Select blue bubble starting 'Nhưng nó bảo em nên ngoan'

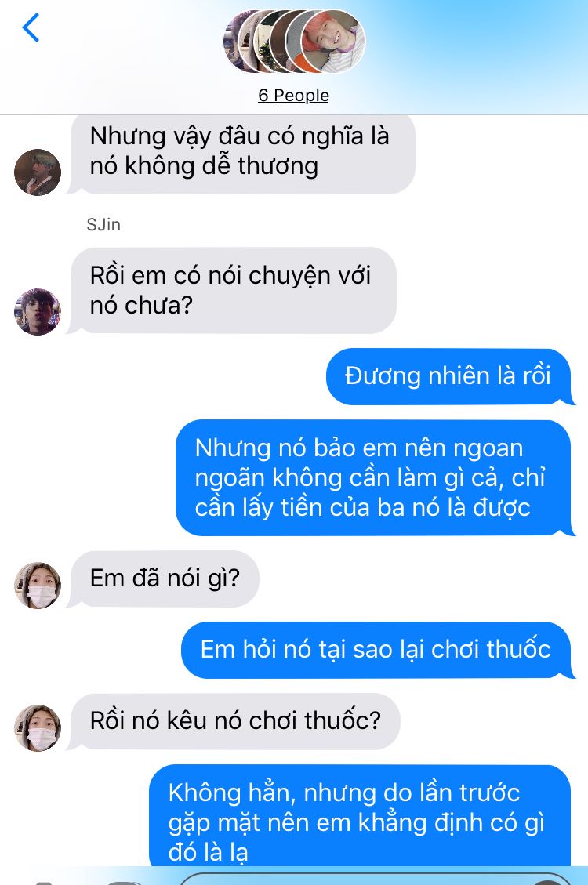[375, 477]
